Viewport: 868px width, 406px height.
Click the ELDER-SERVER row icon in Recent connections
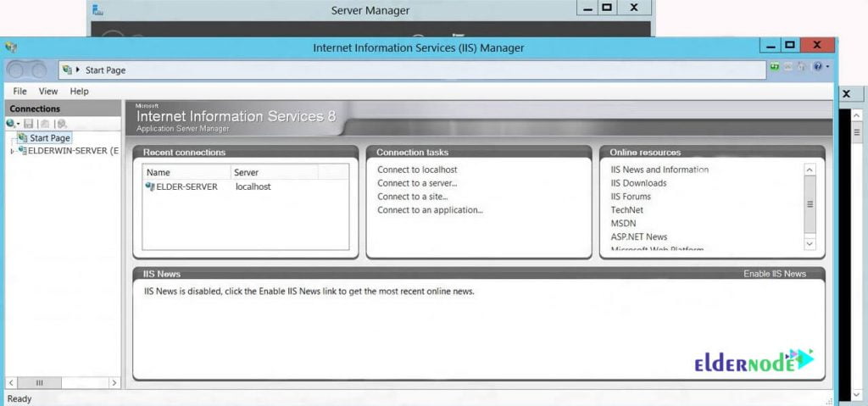(x=150, y=186)
